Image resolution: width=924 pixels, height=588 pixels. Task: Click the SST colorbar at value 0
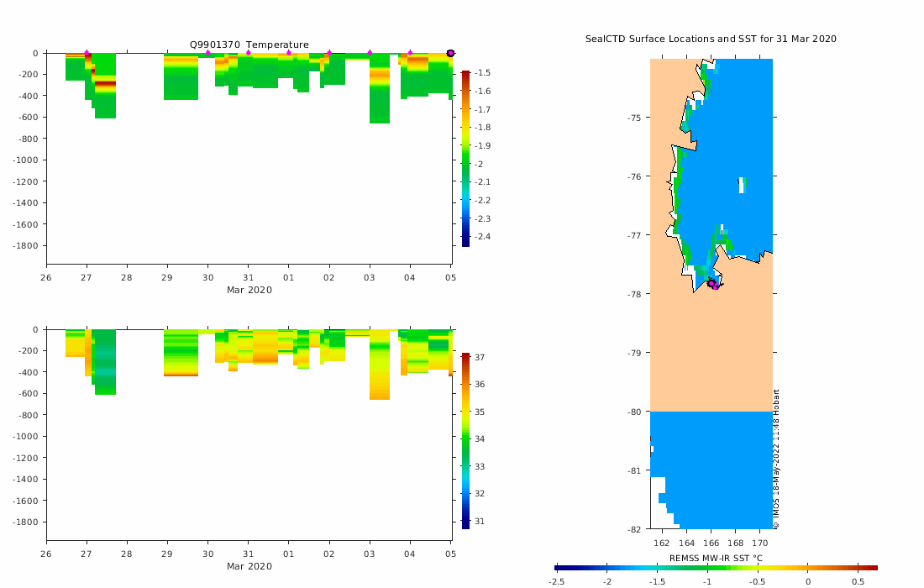[807, 568]
